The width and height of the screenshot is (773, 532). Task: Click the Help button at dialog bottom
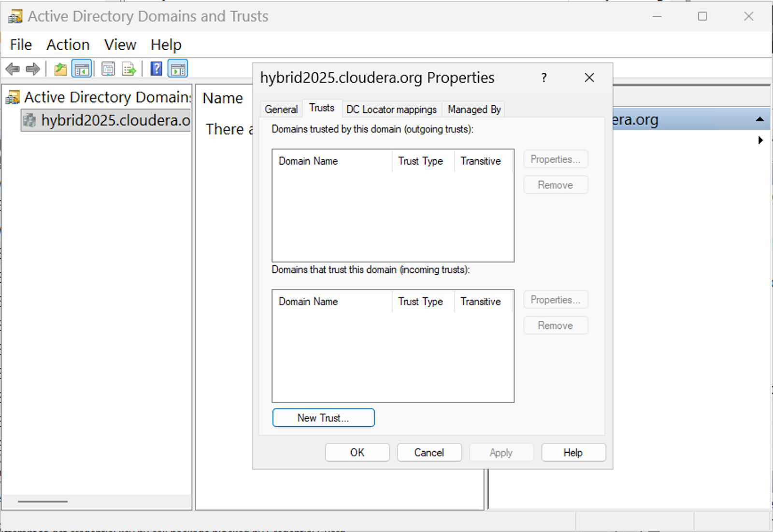(573, 453)
